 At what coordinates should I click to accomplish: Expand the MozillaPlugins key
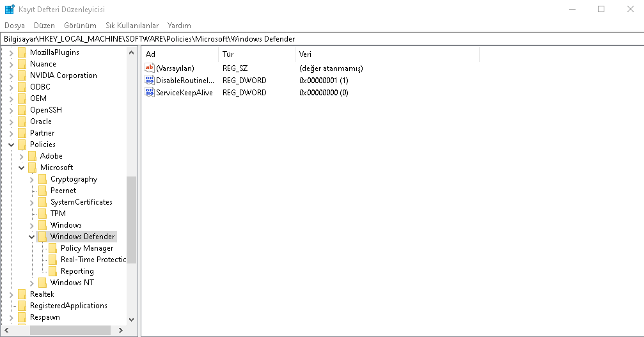coord(11,52)
